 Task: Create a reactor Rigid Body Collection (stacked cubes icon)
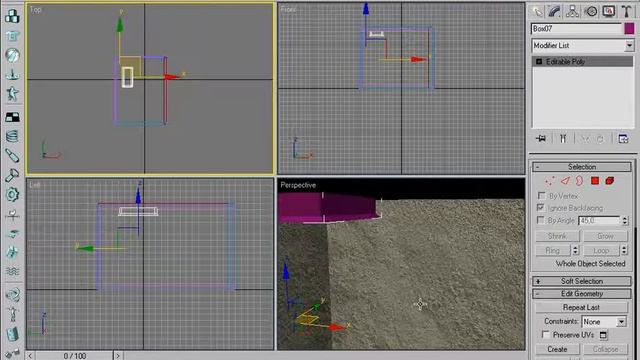[12, 16]
